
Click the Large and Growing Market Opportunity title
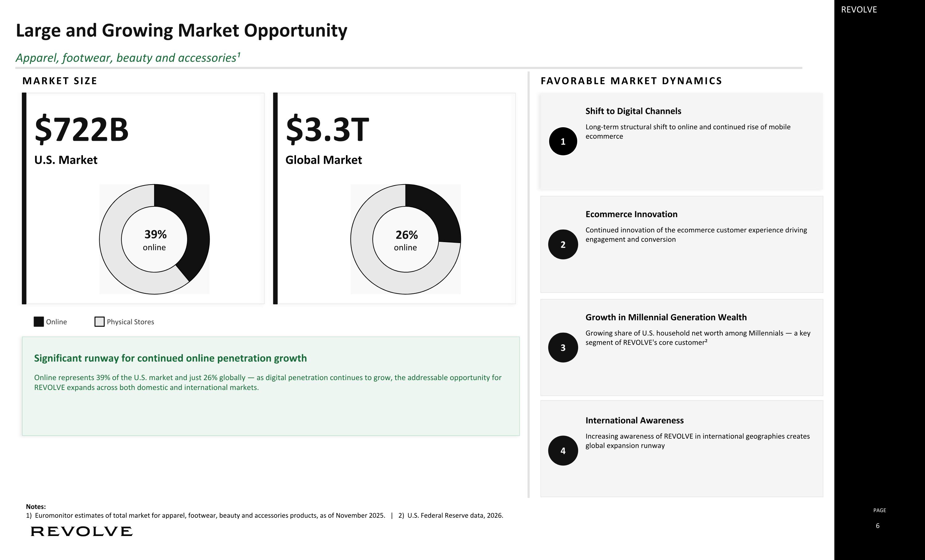click(181, 31)
